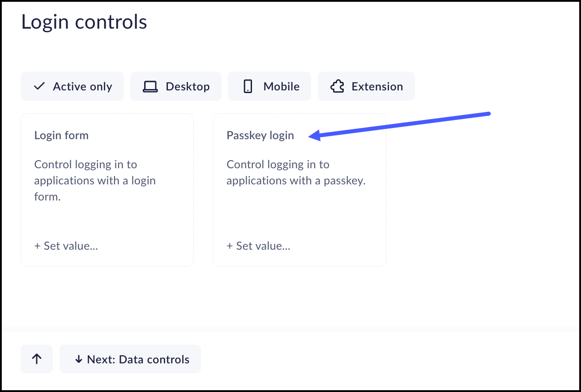Click the checkmark icon in Active only
The image size is (581, 392).
click(39, 86)
